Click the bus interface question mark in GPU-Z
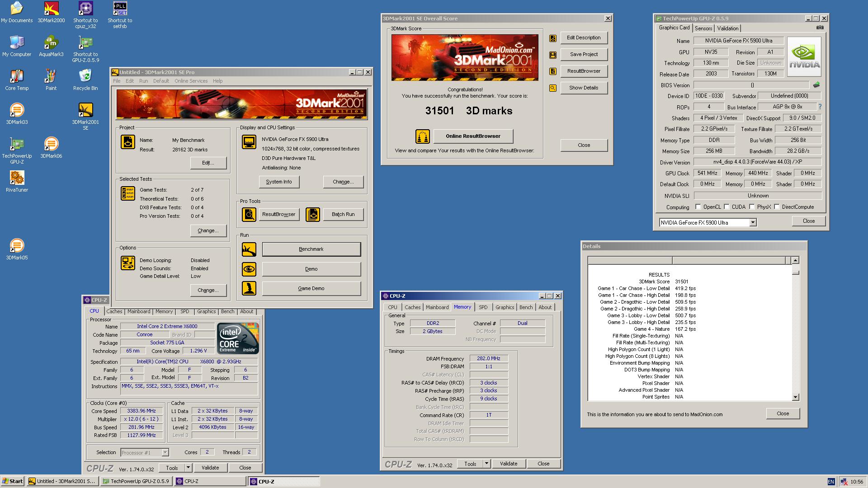 820,107
